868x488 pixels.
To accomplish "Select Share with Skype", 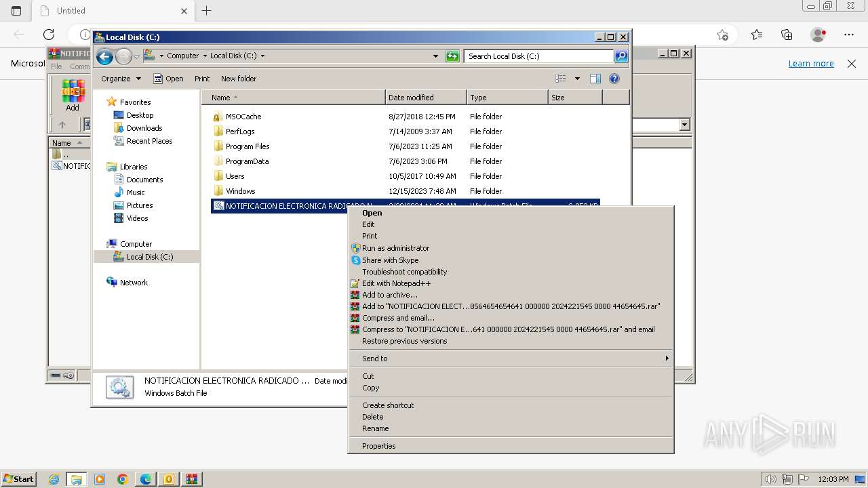I will [511, 260].
